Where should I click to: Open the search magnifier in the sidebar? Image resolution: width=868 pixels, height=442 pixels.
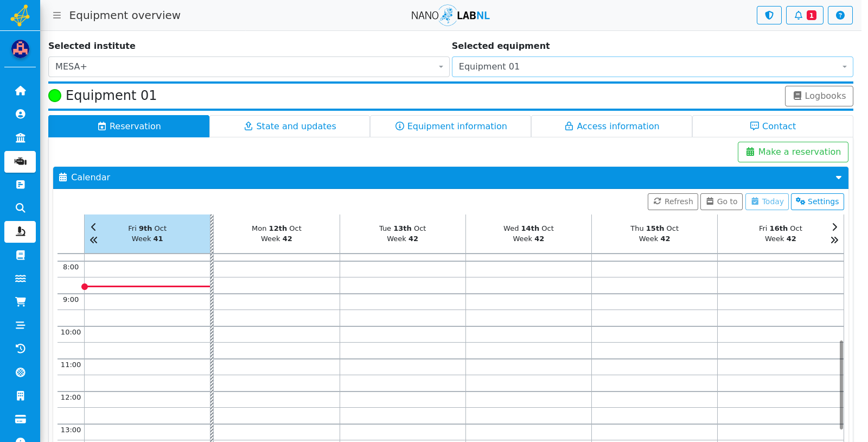tap(20, 208)
